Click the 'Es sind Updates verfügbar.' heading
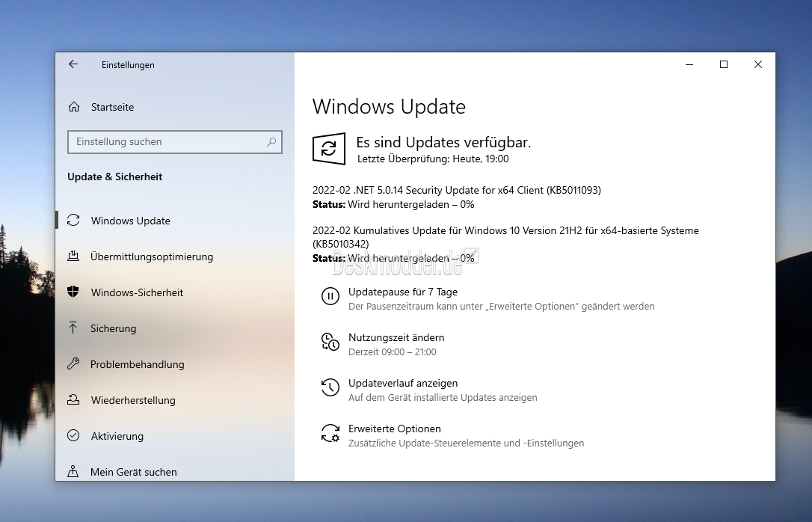This screenshot has height=522, width=812. pos(443,142)
